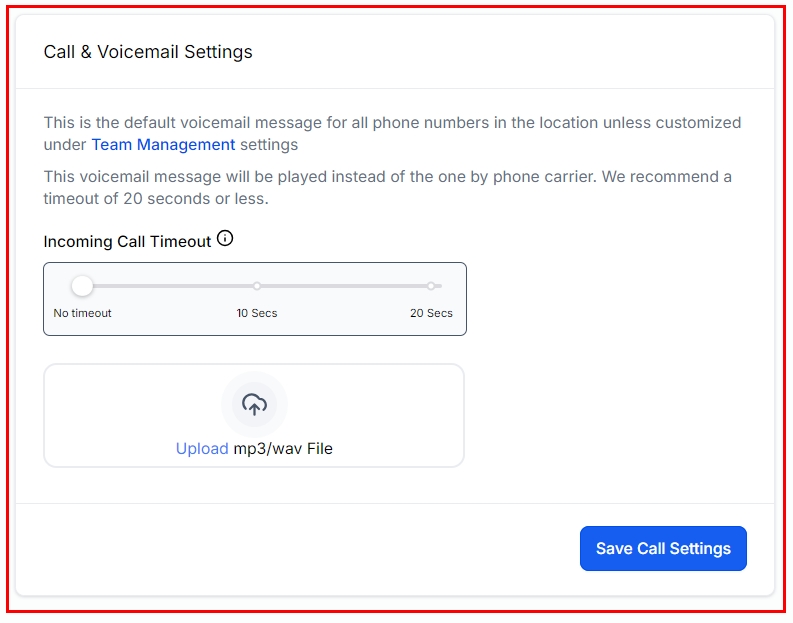Click slider track between No timeout and 10 Secs
The image size is (793, 623).
(170, 286)
